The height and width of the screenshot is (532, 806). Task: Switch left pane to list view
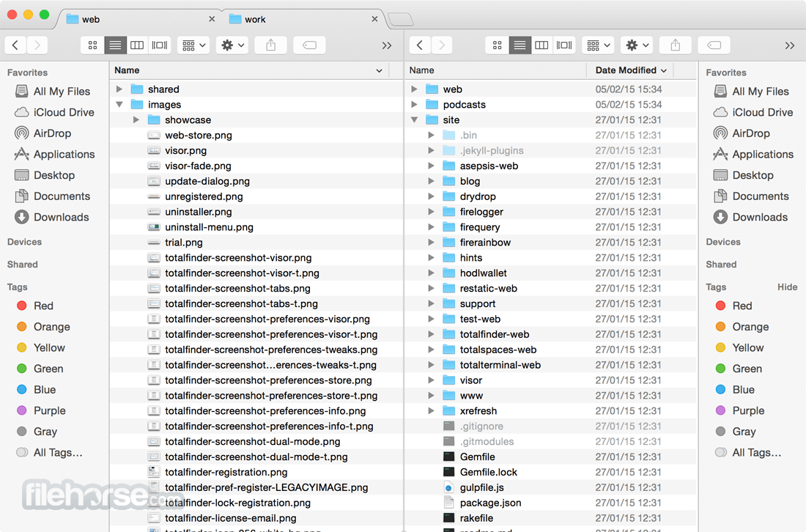tap(115, 45)
